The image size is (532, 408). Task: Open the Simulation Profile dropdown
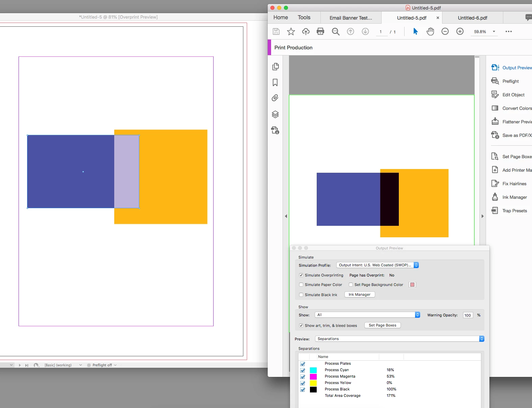(378, 265)
